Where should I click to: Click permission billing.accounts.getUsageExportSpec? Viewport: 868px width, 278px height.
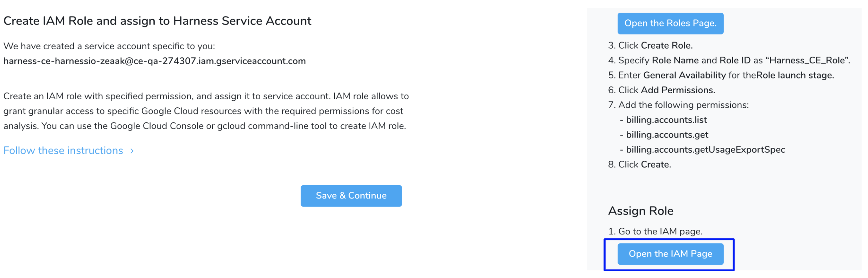tap(705, 150)
